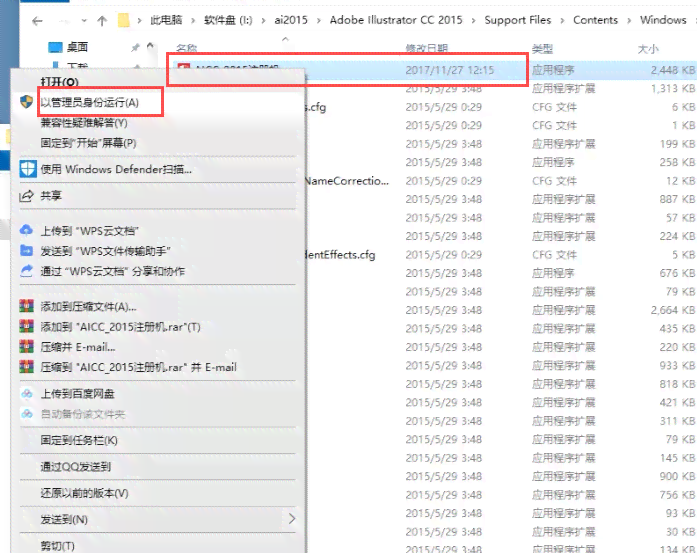Click the folder icon in address bar

pos(123,20)
